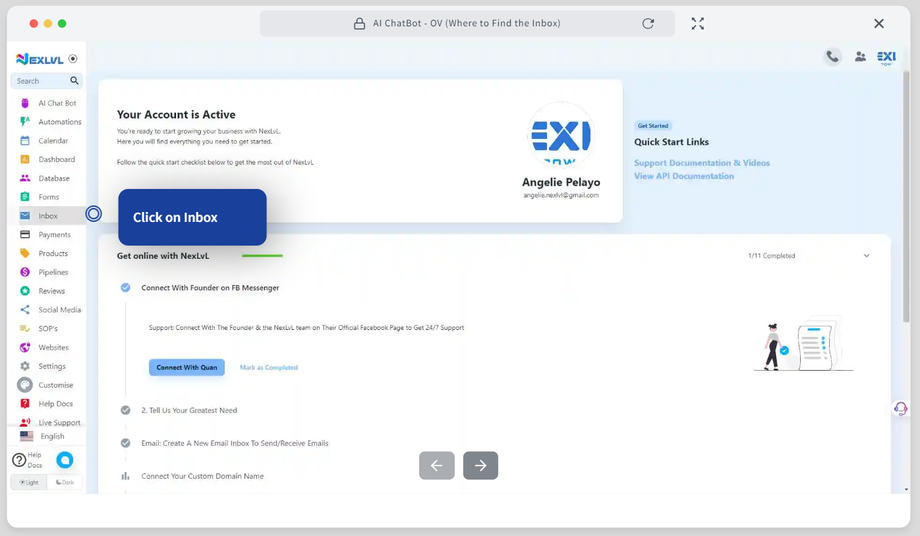
Task: Click the Get Started badge
Action: [x=653, y=125]
